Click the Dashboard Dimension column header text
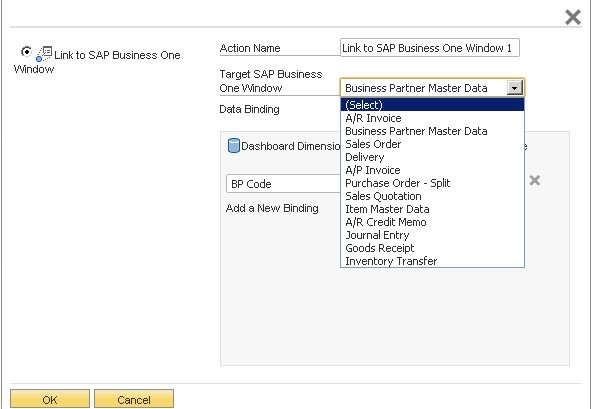591x409 pixels. coord(291,146)
